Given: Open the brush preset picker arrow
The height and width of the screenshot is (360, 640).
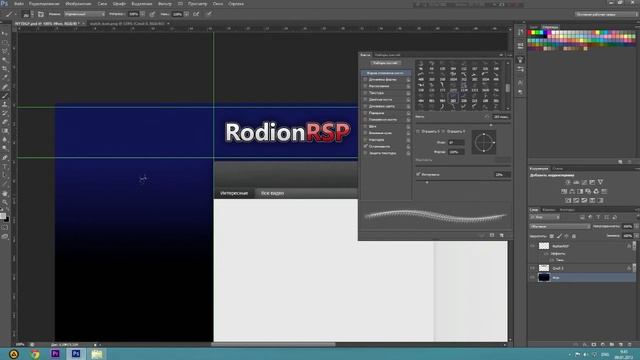Looking at the screenshot, I should pyautogui.click(x=32, y=14).
